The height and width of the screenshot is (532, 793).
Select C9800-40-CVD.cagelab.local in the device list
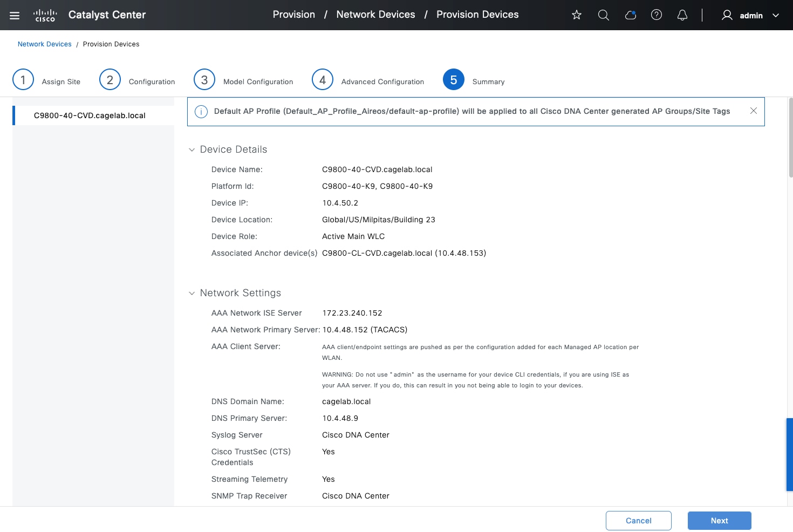90,115
